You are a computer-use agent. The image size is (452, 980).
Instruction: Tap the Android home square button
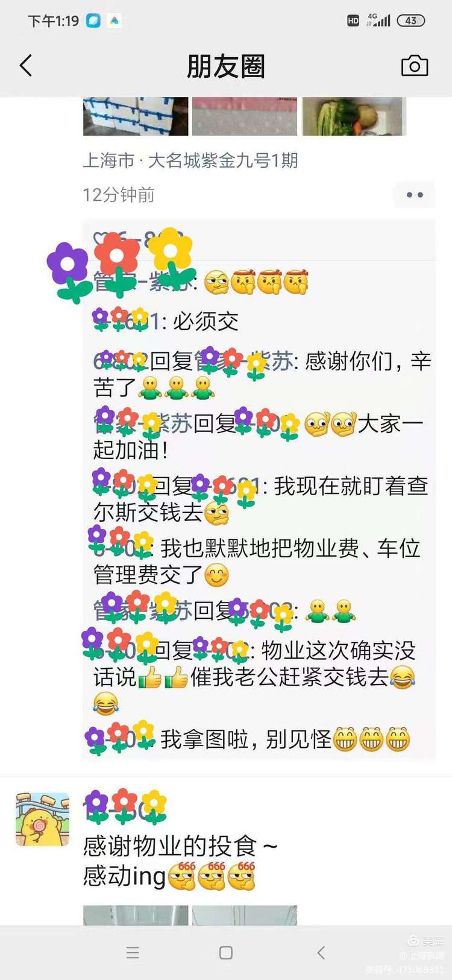click(x=226, y=953)
